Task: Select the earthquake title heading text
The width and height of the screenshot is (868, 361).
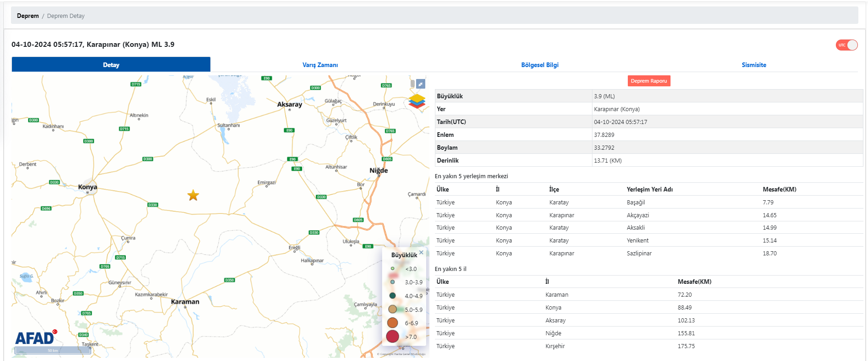Action: pos(93,45)
